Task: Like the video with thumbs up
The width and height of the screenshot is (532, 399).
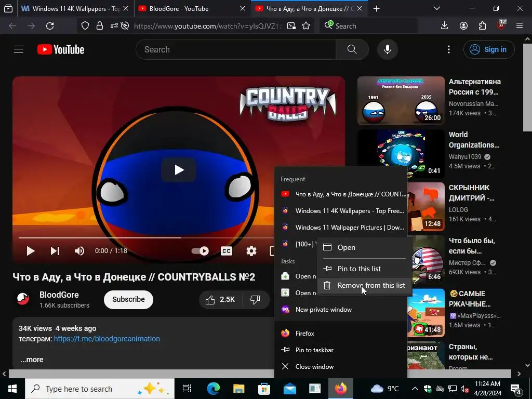Action: (220, 300)
